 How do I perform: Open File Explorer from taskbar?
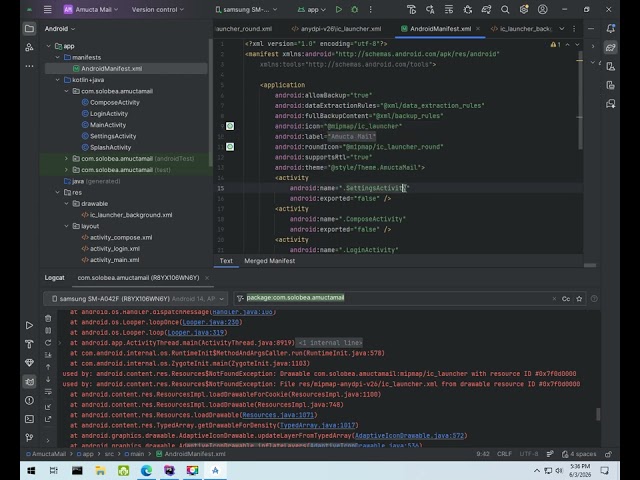click(x=100, y=471)
